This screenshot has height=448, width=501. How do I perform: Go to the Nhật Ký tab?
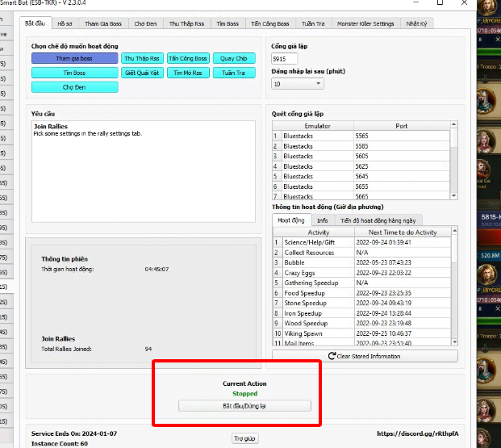pyautogui.click(x=417, y=23)
